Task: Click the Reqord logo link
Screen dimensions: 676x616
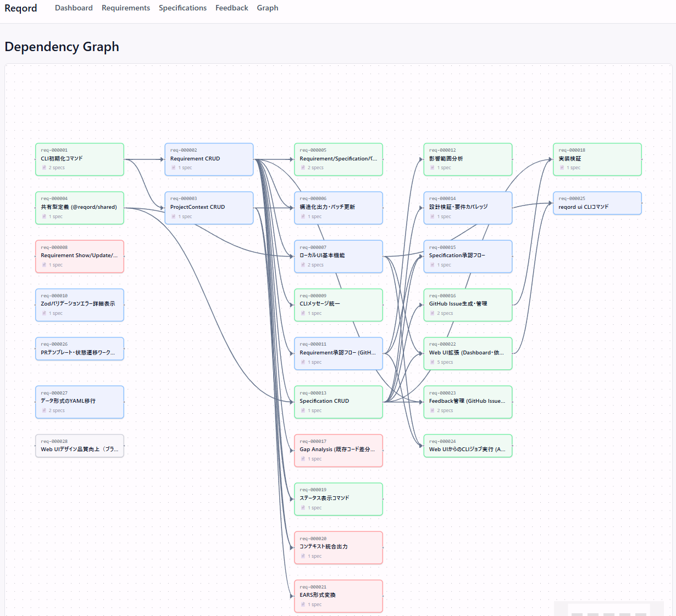Action: (20, 8)
